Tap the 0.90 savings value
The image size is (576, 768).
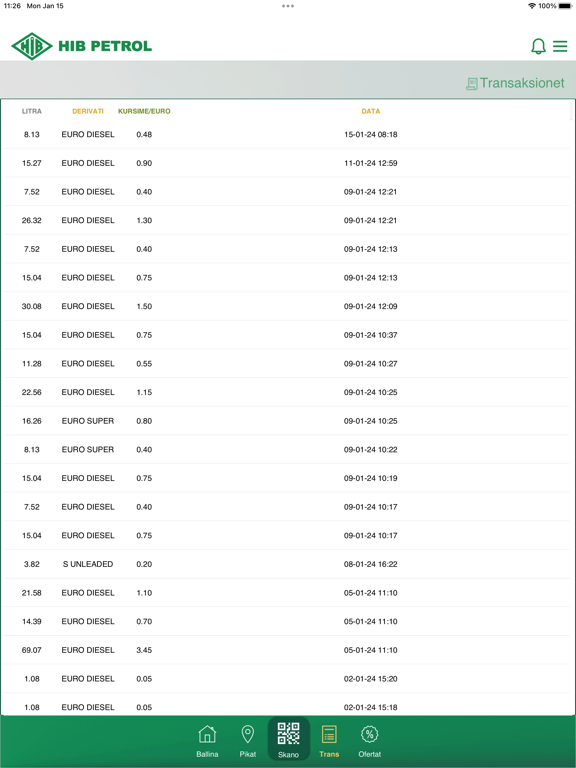[144, 163]
